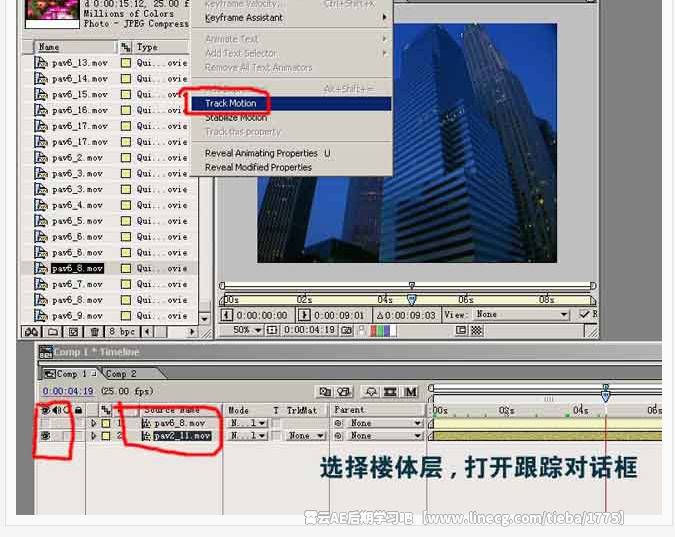Click the blue 0:00:04:19 timeline timecode
The width and height of the screenshot is (675, 537).
point(68,391)
